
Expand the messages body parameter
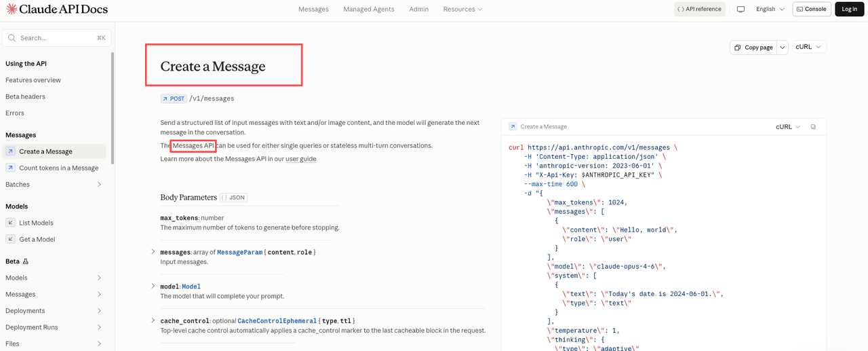[153, 252]
